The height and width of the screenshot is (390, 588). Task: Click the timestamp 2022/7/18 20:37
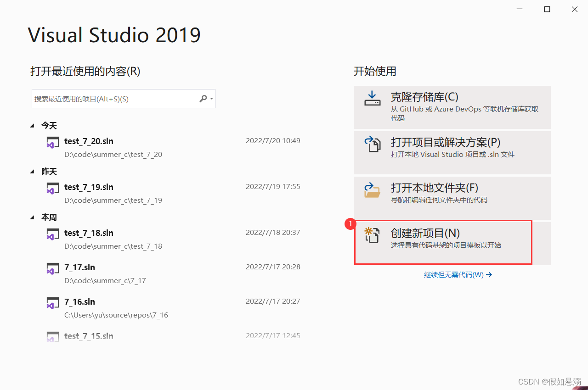click(273, 233)
